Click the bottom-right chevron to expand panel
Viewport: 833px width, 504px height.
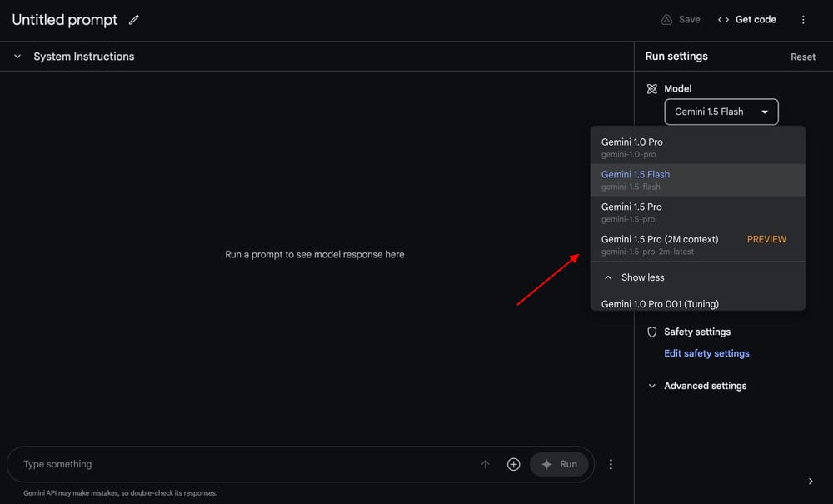pos(810,481)
